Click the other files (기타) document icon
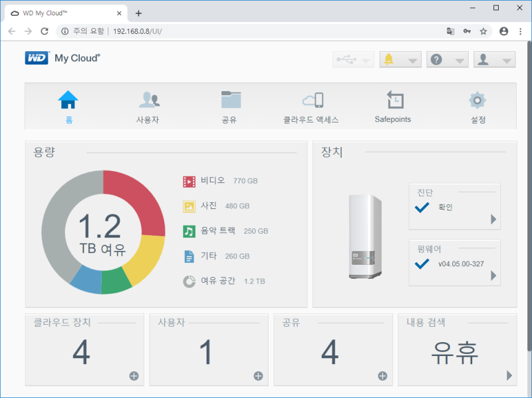The width and height of the screenshot is (532, 398). coord(189,256)
